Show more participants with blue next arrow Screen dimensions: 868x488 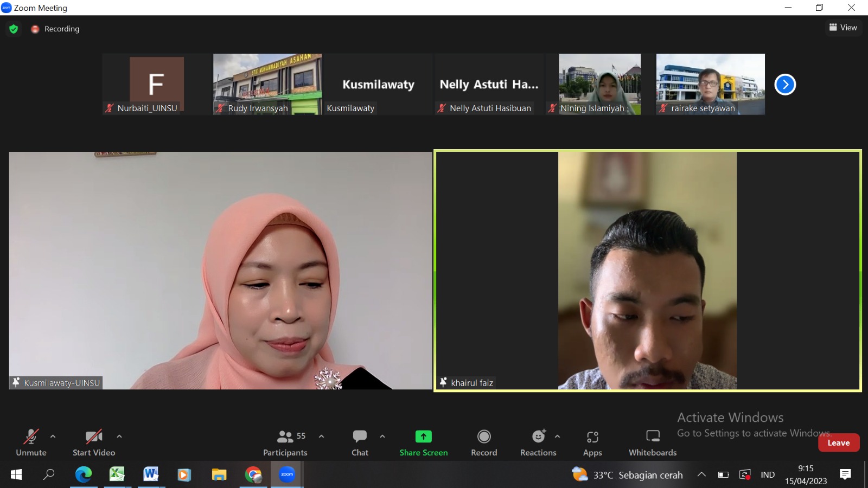[785, 84]
